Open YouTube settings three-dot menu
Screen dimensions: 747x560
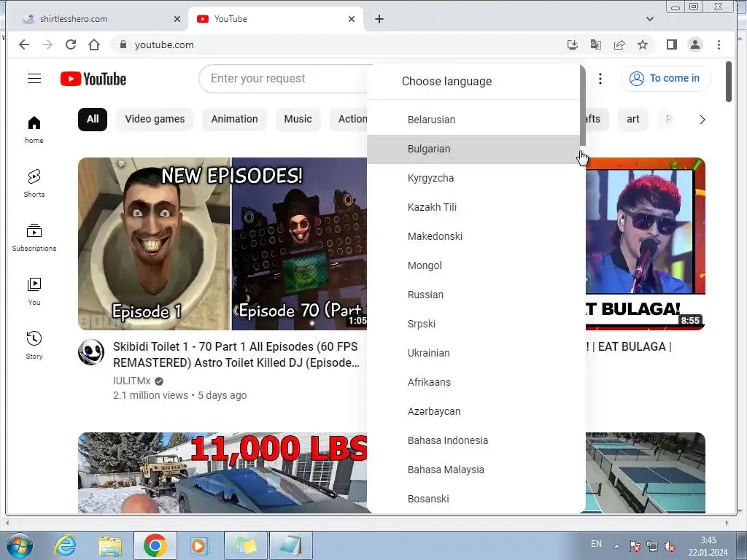pyautogui.click(x=600, y=79)
